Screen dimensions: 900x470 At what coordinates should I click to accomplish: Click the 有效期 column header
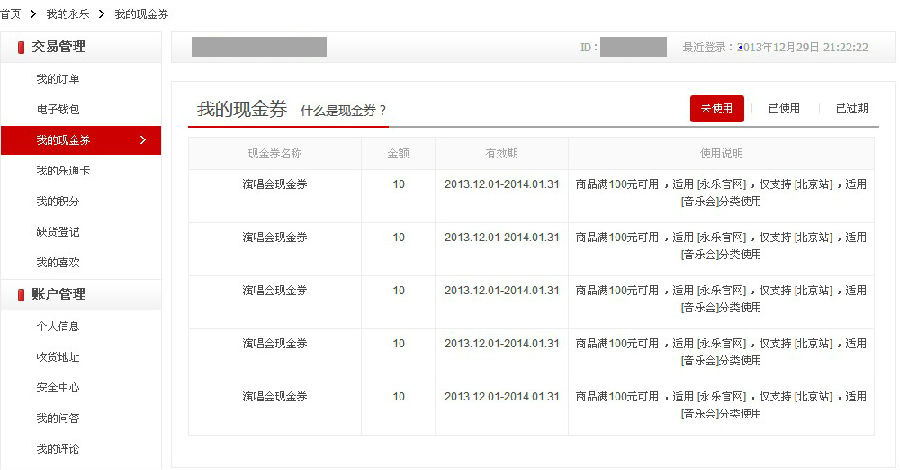(501, 154)
